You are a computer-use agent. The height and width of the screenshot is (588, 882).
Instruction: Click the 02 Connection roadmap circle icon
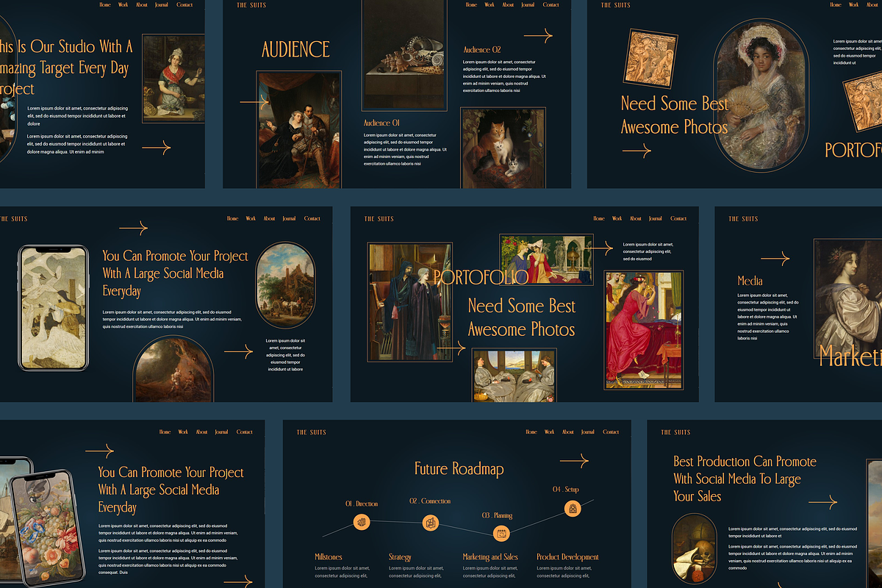coord(431,523)
